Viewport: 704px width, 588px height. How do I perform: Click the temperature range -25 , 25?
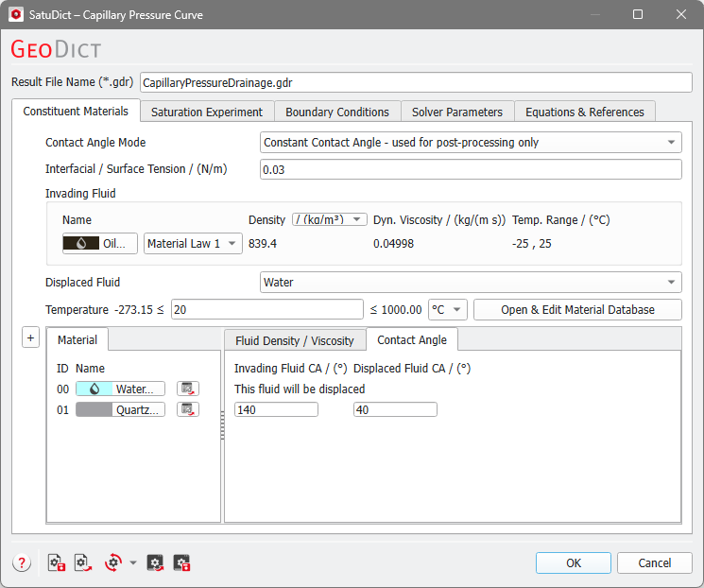[x=532, y=244]
